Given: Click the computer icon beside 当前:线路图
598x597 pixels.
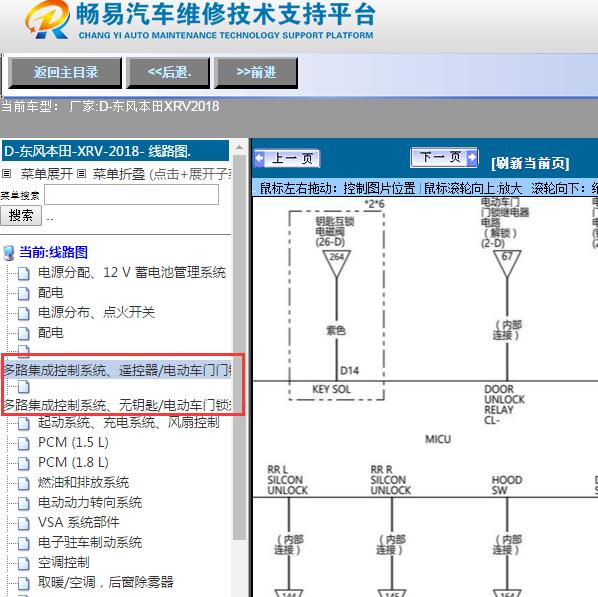Looking at the screenshot, I should tap(8, 253).
